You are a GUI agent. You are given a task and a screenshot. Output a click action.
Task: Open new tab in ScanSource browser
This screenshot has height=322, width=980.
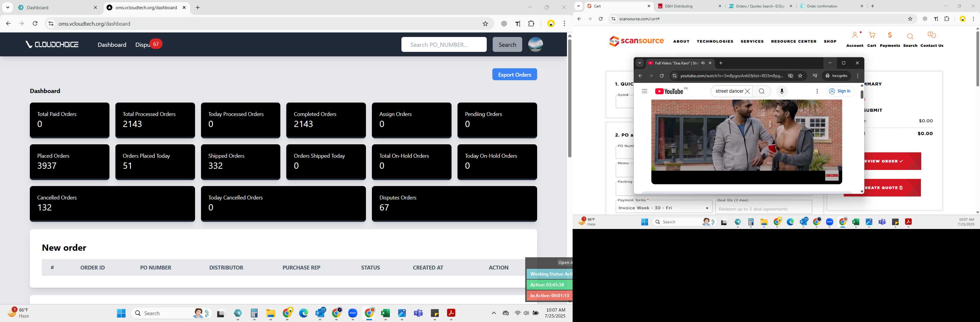click(x=872, y=6)
